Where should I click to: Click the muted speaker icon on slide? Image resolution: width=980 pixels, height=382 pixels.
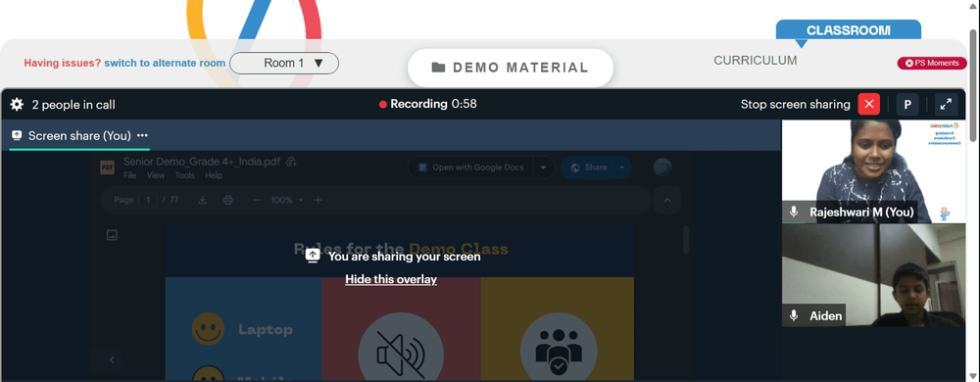tap(401, 355)
